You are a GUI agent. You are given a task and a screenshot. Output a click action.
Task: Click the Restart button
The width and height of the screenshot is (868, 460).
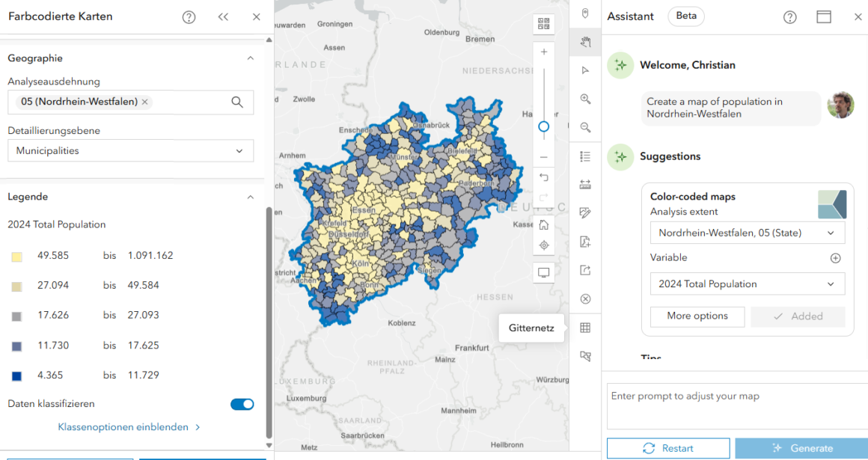click(x=668, y=448)
